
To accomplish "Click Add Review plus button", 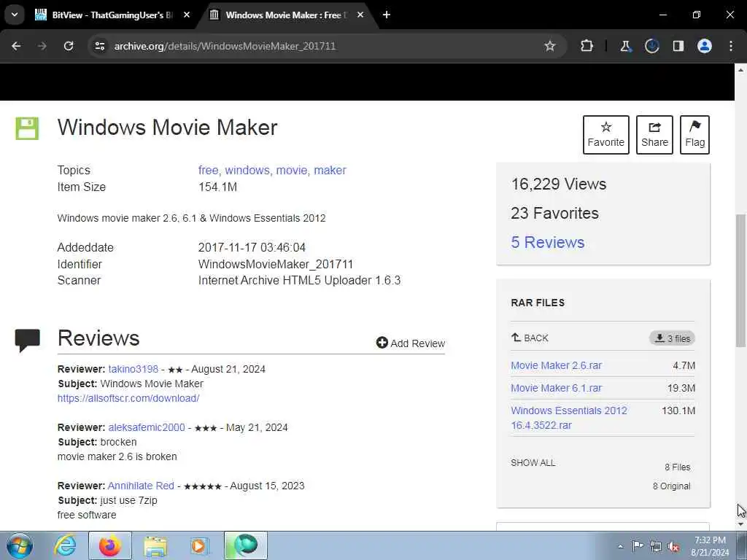I will [x=410, y=343].
